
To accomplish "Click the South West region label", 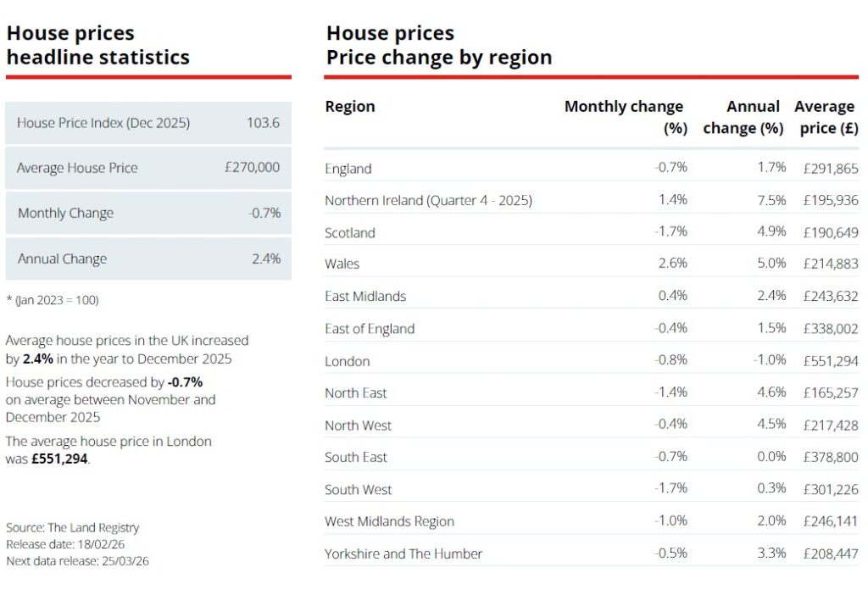I will point(359,489).
